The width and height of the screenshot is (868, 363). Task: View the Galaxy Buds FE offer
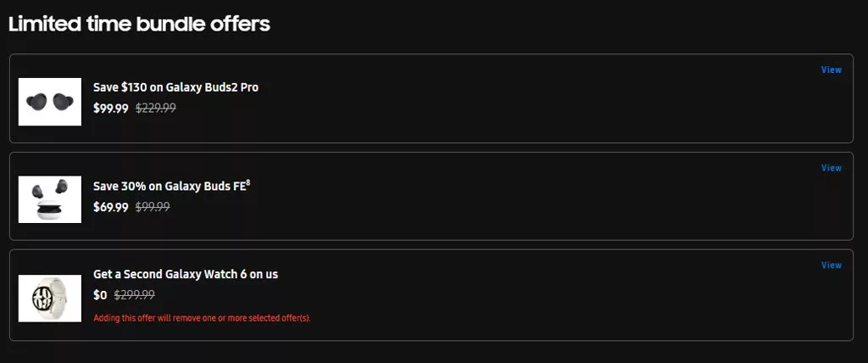[831, 168]
